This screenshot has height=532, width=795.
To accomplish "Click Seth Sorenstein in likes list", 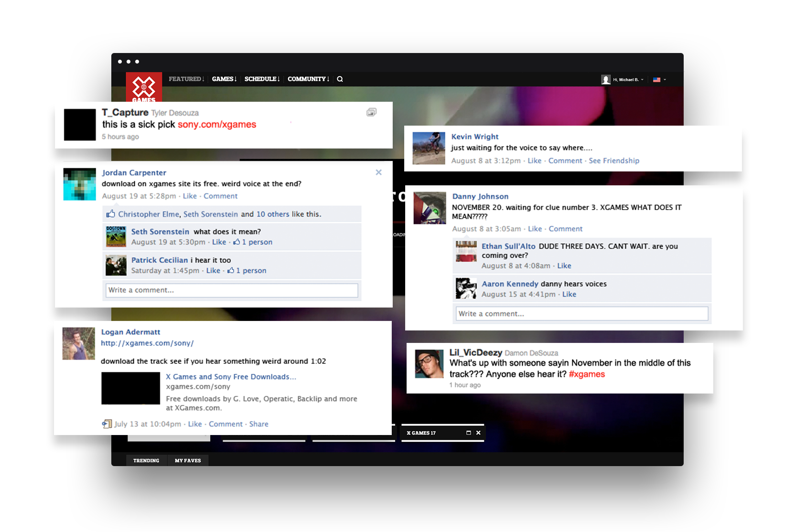I will pyautogui.click(x=211, y=214).
